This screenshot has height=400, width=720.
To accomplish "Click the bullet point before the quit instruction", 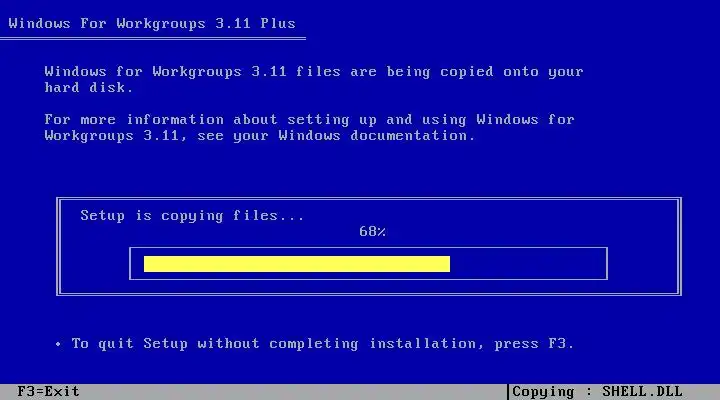I will click(58, 344).
